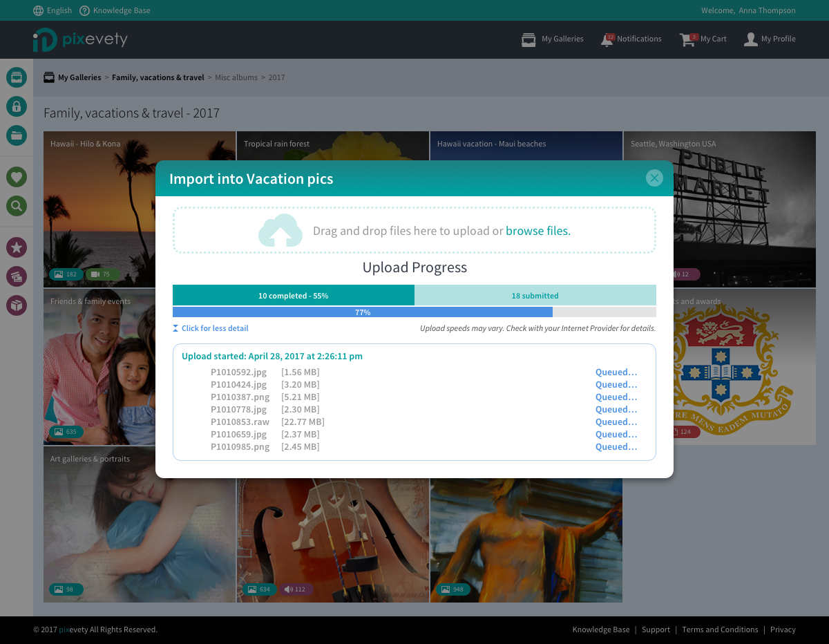The width and height of the screenshot is (829, 644).
Task: Click the 112 audio badge on cello album
Action: click(x=296, y=589)
